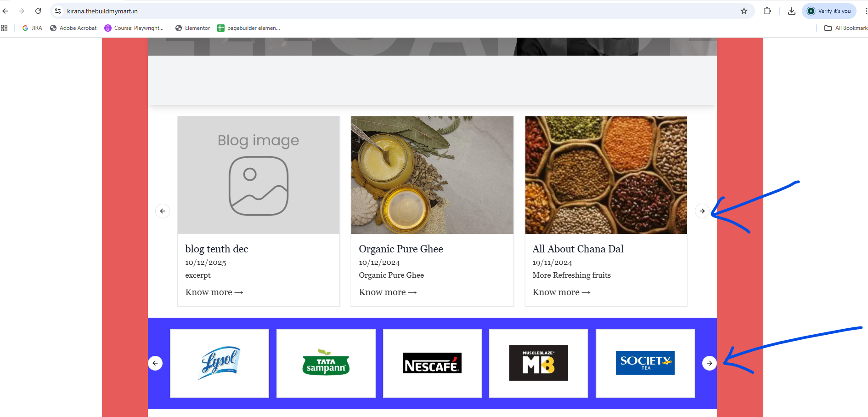Open the 'All About Chana Dal' post title
The width and height of the screenshot is (868, 417).
click(x=578, y=249)
